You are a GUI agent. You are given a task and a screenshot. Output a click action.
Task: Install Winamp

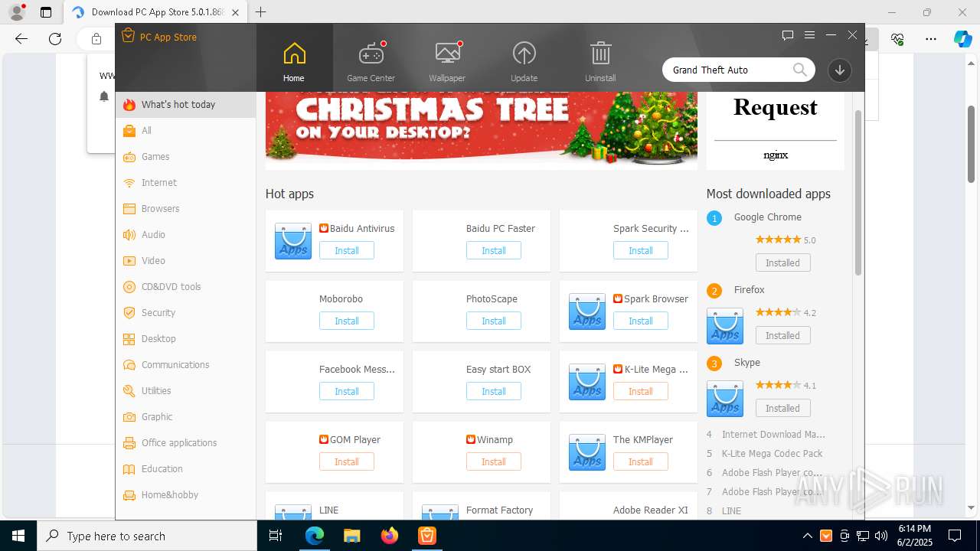(x=494, y=462)
